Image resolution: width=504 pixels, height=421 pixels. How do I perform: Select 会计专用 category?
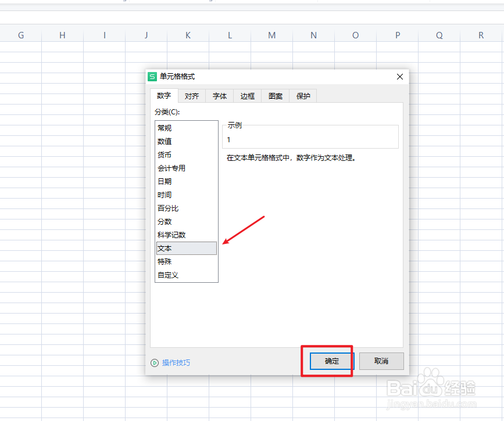(x=187, y=168)
